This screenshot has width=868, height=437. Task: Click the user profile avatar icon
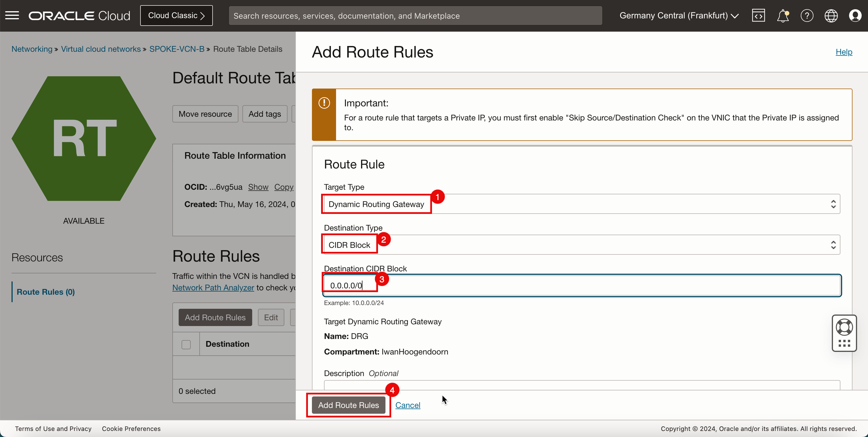coord(855,16)
